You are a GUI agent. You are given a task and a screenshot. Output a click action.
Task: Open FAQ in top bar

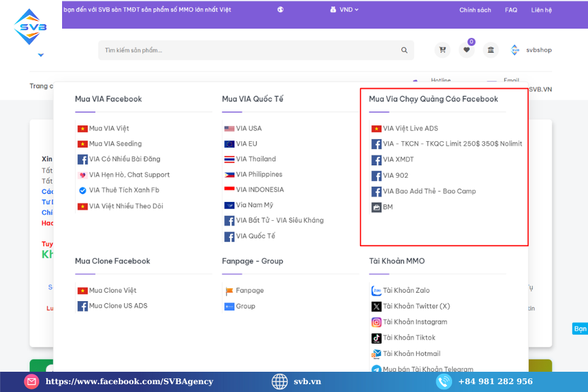coord(511,10)
